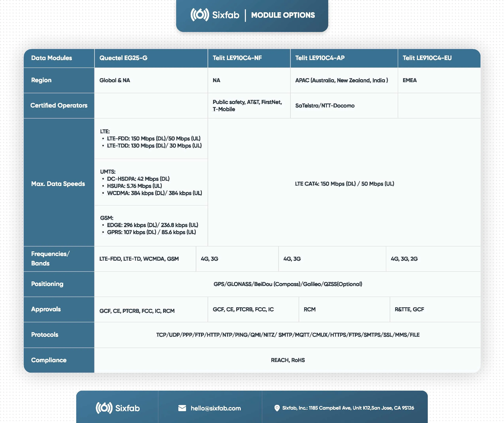This screenshot has height=423, width=504.
Task: Open the hello@sixfab.com email link
Action: 215,408
